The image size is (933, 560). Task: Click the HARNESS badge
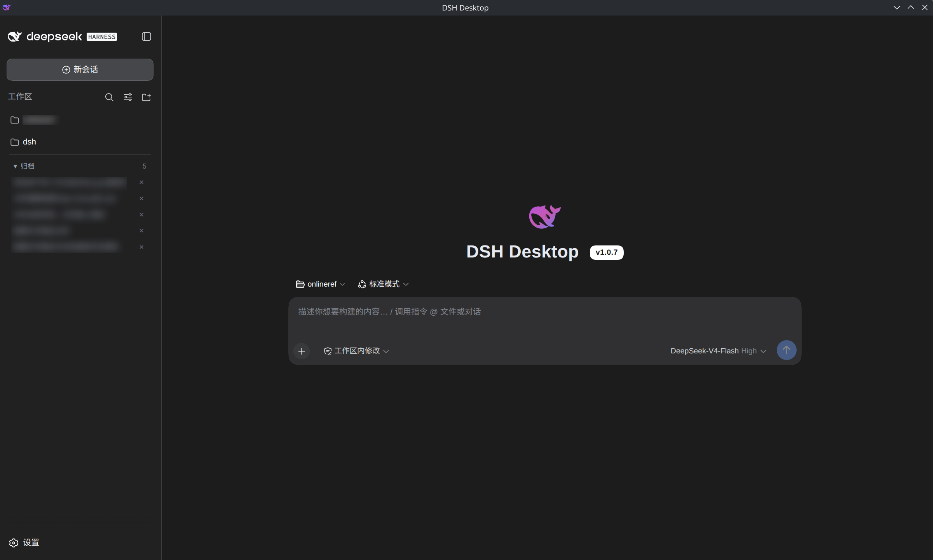tap(102, 37)
